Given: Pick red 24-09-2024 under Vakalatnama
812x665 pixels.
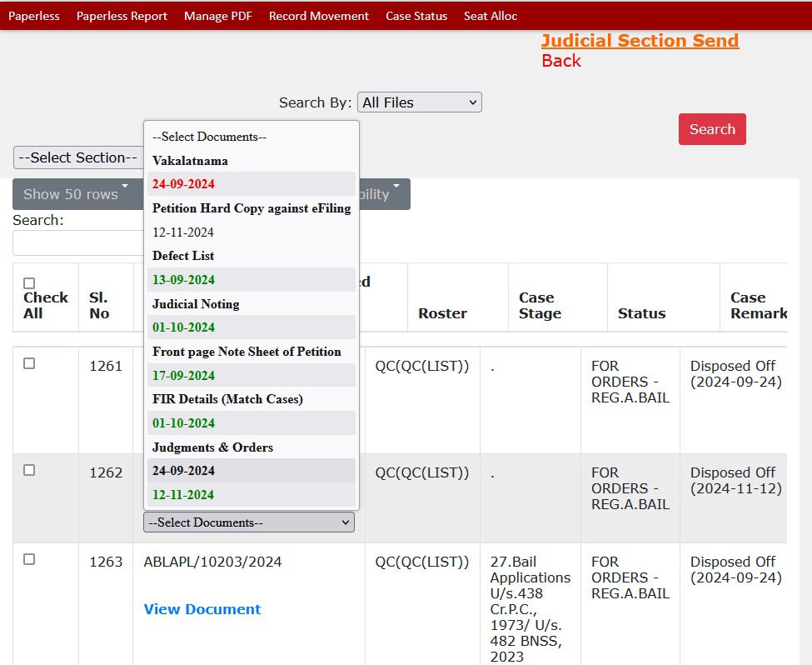Looking at the screenshot, I should pyautogui.click(x=183, y=184).
